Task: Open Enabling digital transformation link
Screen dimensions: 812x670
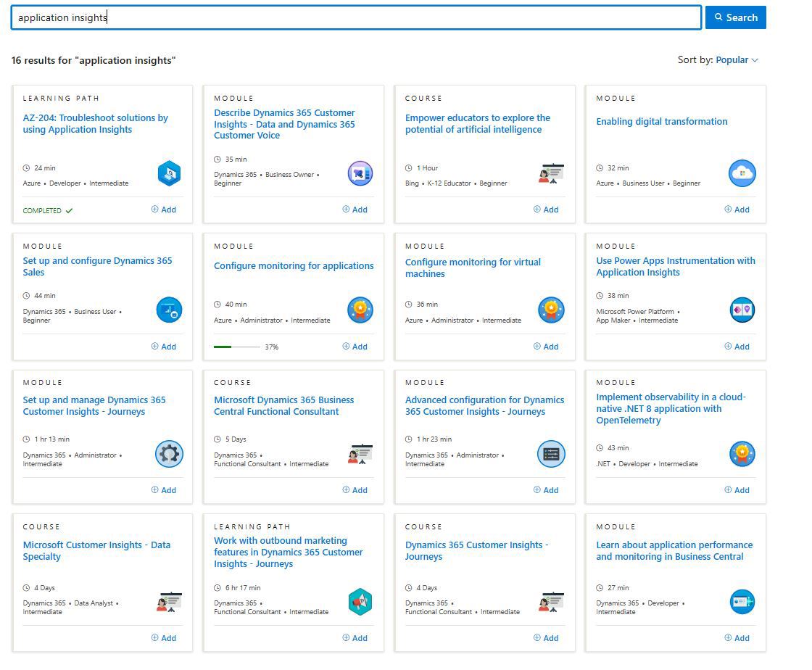Action: tap(662, 121)
